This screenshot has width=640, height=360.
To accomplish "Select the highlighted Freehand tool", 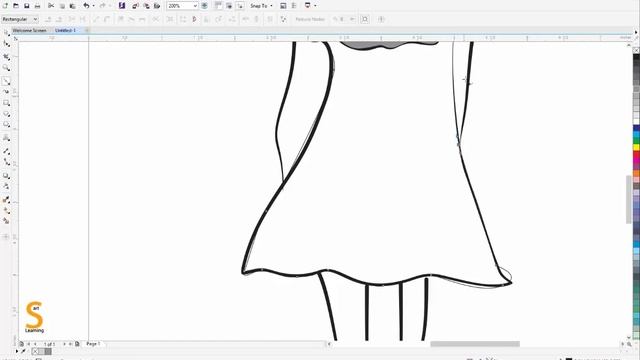I will click(x=6, y=81).
